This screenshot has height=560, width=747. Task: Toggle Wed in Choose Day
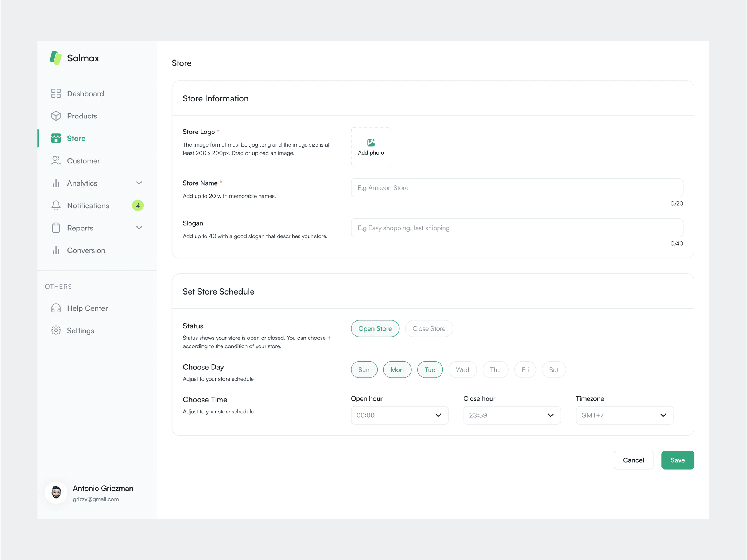[462, 370]
